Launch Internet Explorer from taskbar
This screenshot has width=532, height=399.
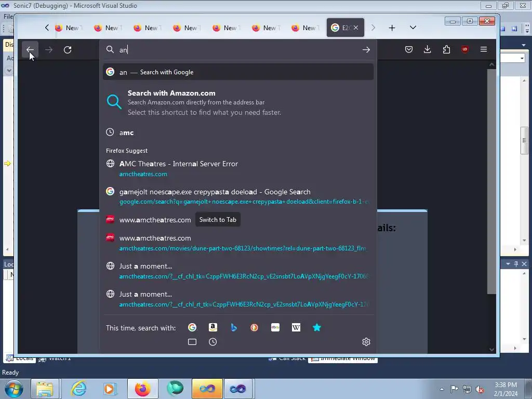click(79, 389)
